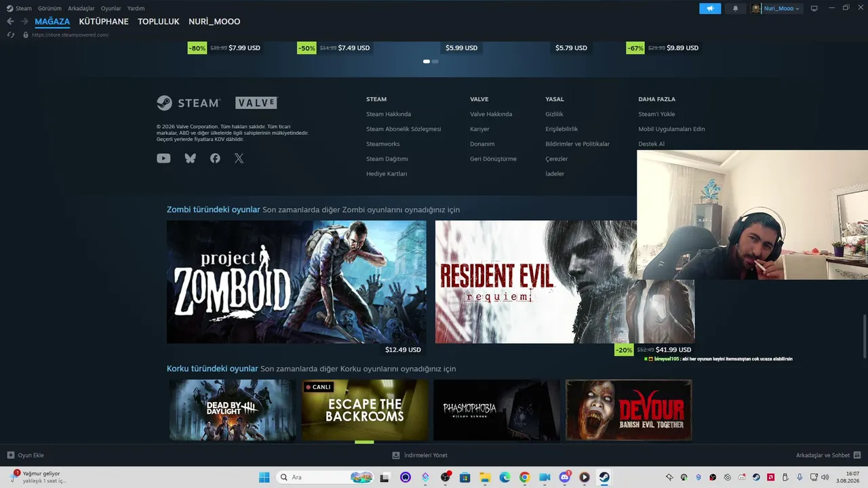The height and width of the screenshot is (488, 868).
Task: Open Microsoft Store from the taskbar
Action: [465, 477]
